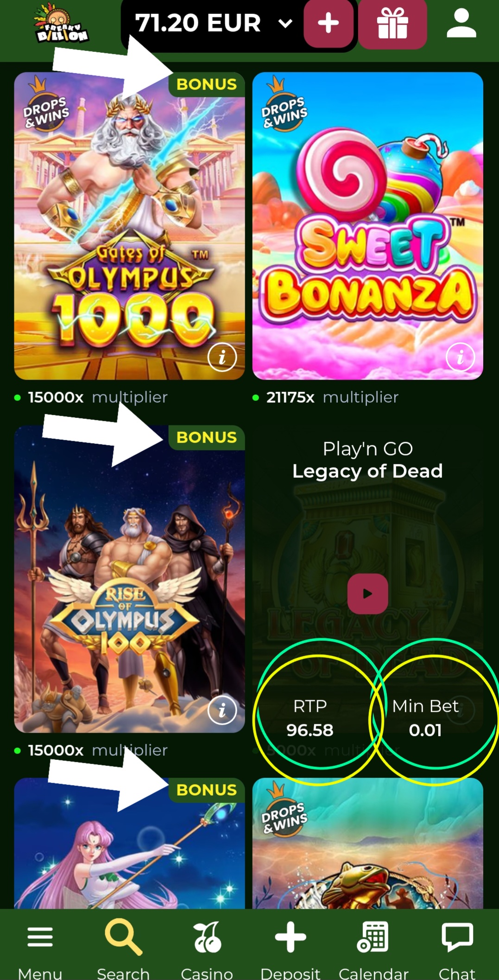Open Sweet Bonanza game thumbnail

pos(368,226)
